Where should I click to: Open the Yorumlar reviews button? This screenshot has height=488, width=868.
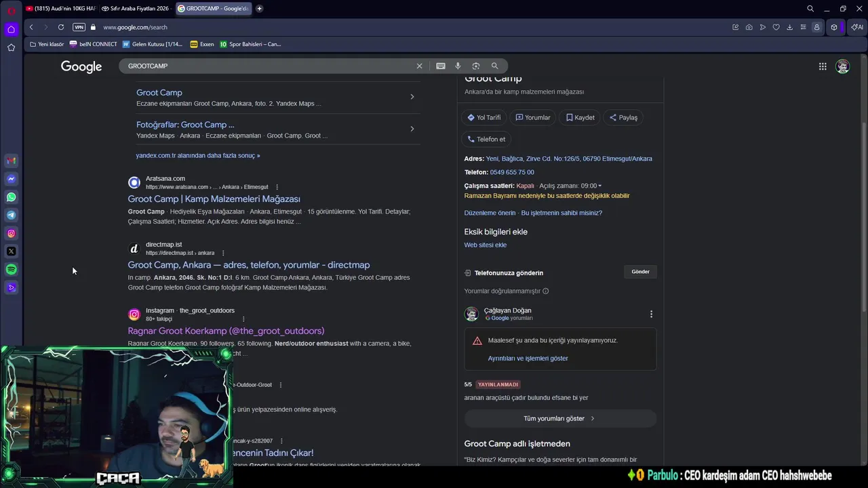[533, 117]
